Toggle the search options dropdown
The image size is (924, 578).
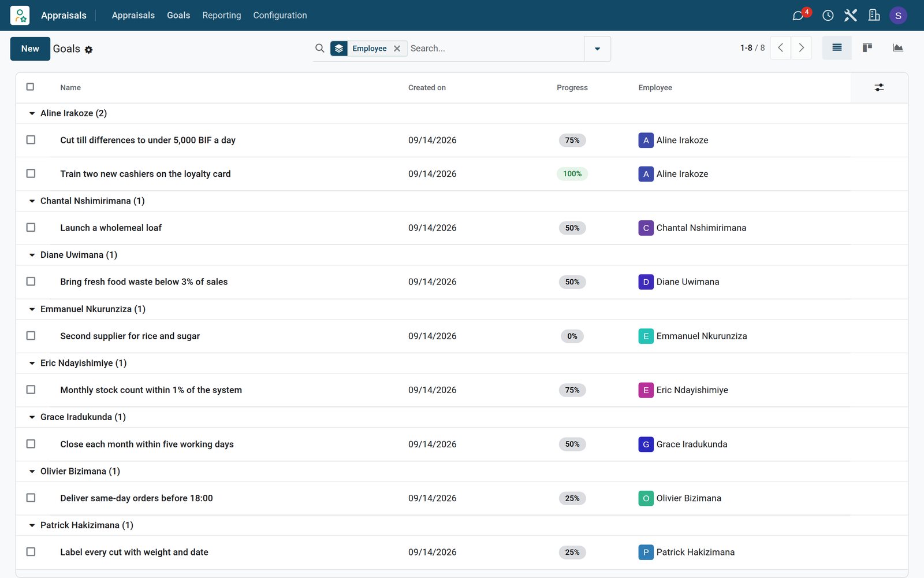[597, 49]
